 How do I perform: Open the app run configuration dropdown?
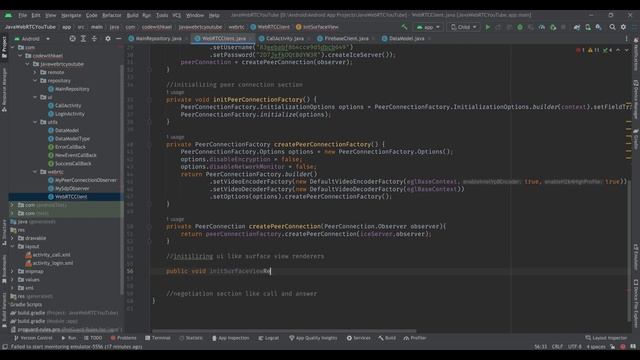(428, 27)
